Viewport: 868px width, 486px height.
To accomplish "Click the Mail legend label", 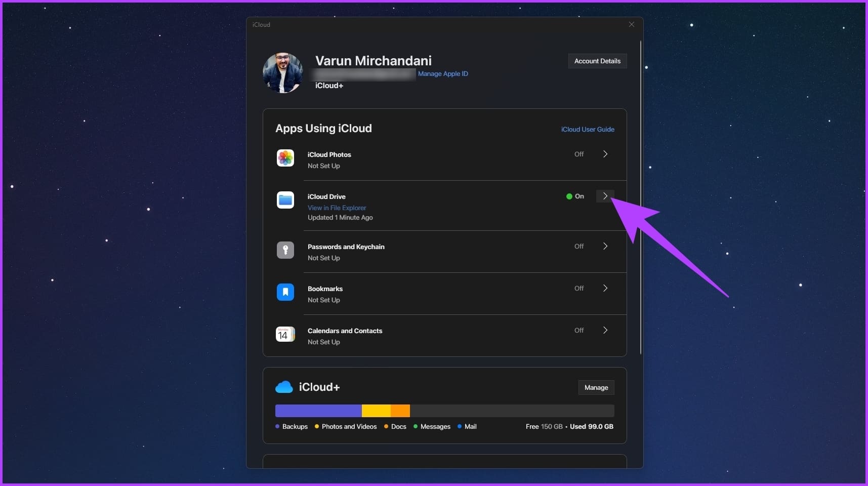I will coord(471,426).
